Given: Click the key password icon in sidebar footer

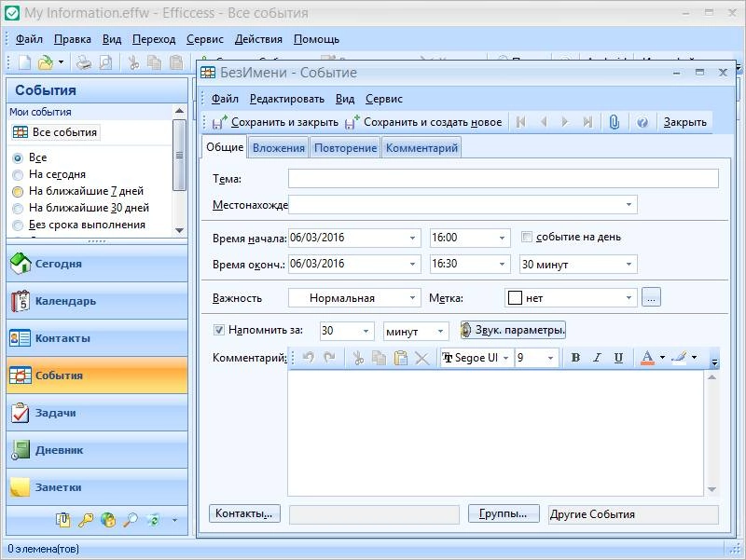Looking at the screenshot, I should point(86,520).
